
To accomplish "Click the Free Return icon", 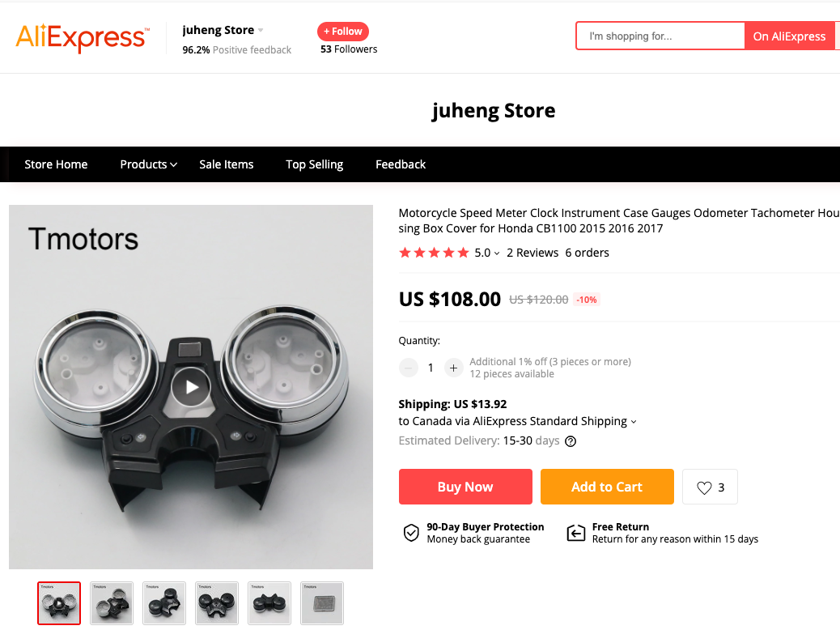I will click(x=576, y=533).
